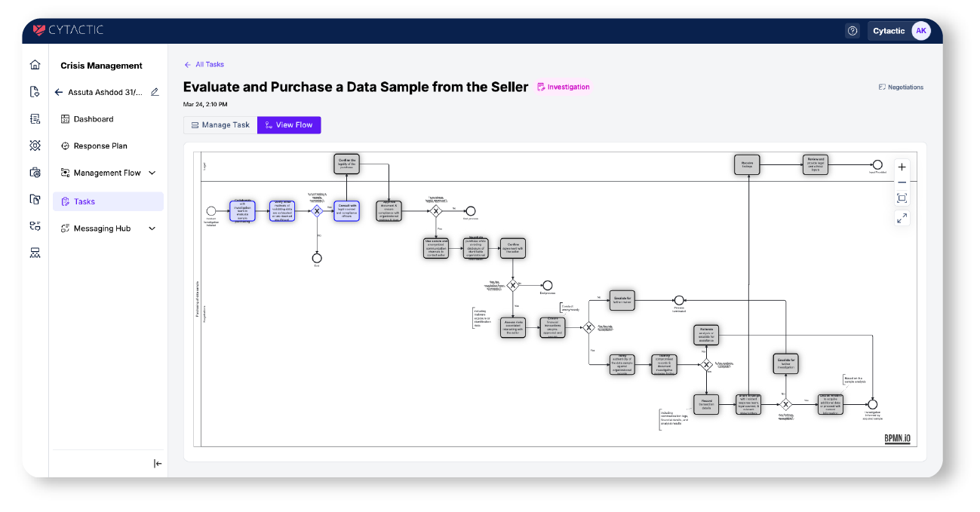The height and width of the screenshot is (512, 980).
Task: Collapse the sidebar panel with arrow icon
Action: (x=158, y=464)
